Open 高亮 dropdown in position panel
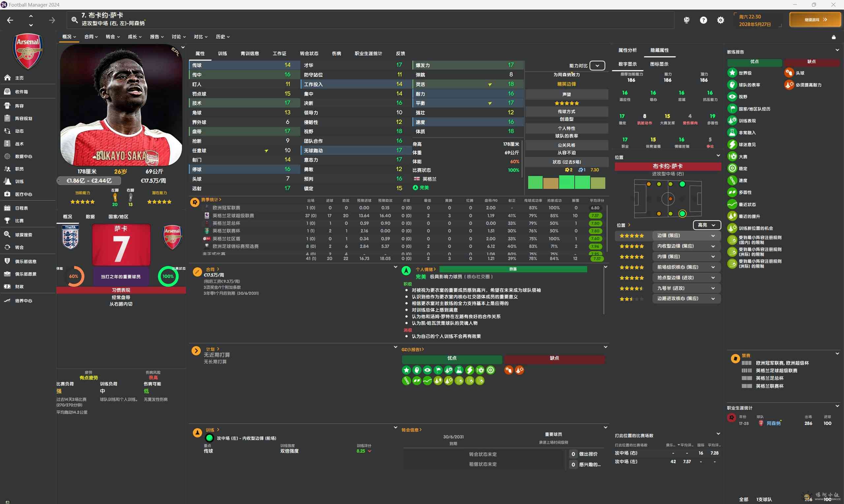This screenshot has height=504, width=844. pyautogui.click(x=707, y=225)
